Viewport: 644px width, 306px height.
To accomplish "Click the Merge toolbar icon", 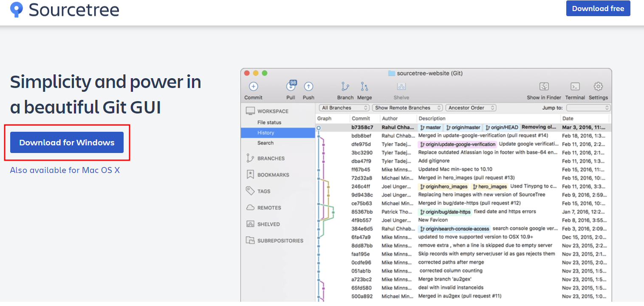I will click(x=364, y=87).
